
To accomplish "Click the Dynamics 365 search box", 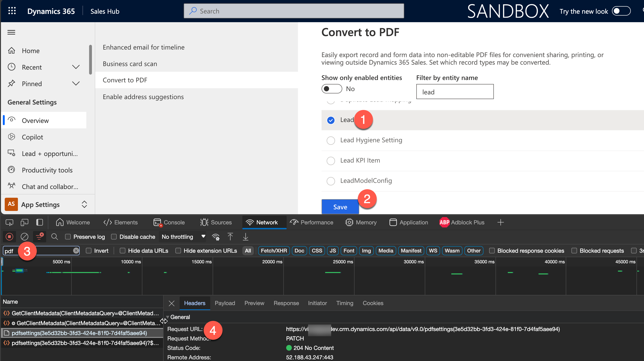I will pyautogui.click(x=293, y=11).
